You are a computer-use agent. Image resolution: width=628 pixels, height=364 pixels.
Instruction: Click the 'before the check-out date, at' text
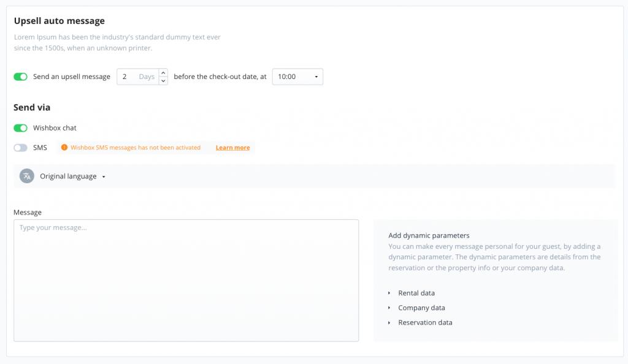point(220,77)
